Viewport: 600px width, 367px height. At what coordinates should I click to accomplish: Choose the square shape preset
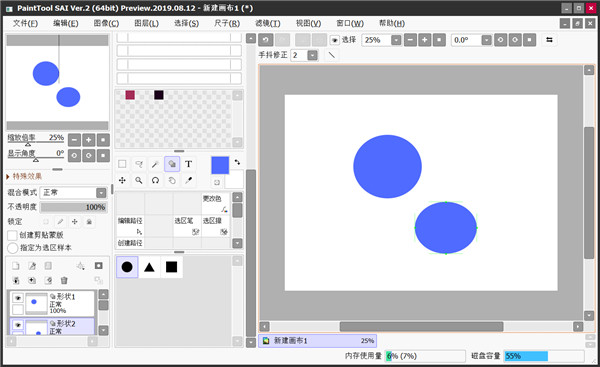point(171,267)
